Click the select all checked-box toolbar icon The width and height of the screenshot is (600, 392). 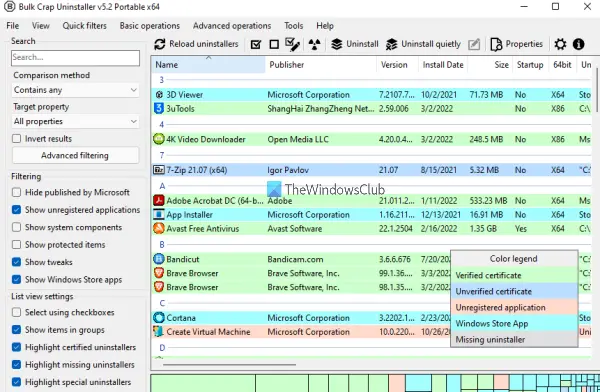pyautogui.click(x=256, y=44)
